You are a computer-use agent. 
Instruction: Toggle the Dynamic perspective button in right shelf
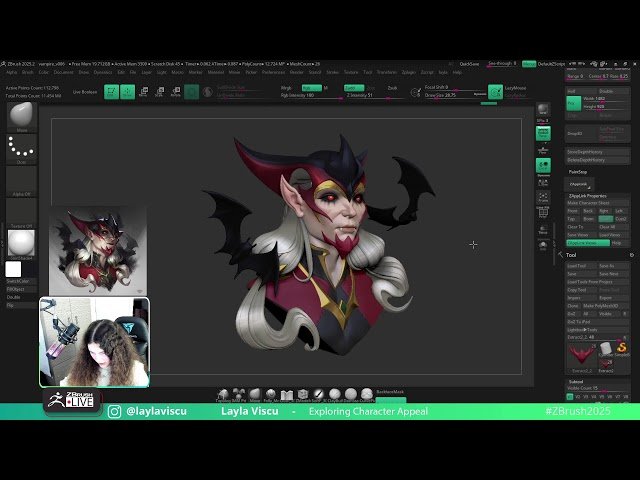click(x=543, y=133)
